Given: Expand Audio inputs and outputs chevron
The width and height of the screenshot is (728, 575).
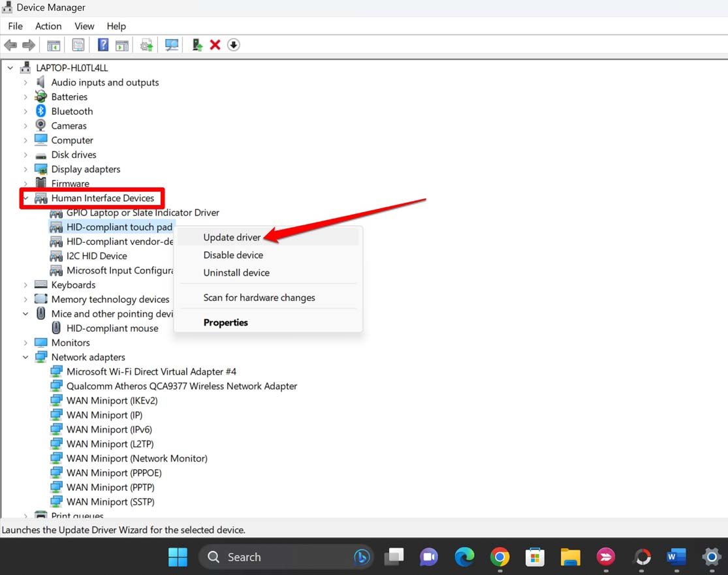Looking at the screenshot, I should [x=25, y=83].
